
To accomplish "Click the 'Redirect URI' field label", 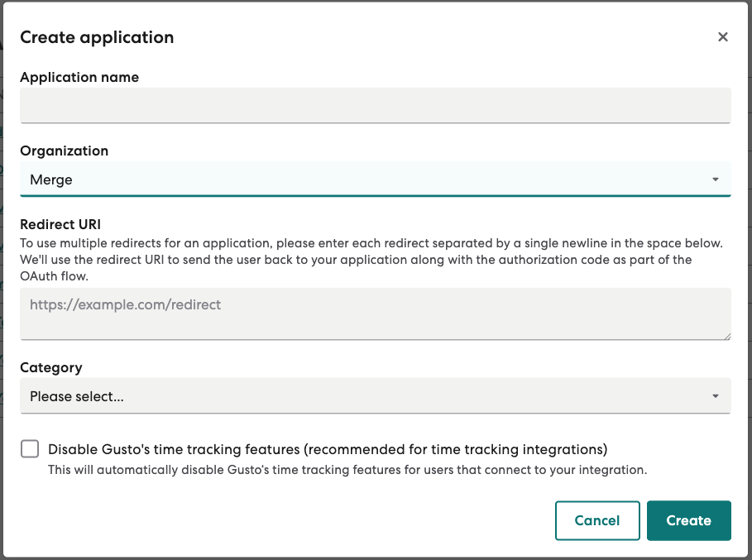I will tap(60, 224).
